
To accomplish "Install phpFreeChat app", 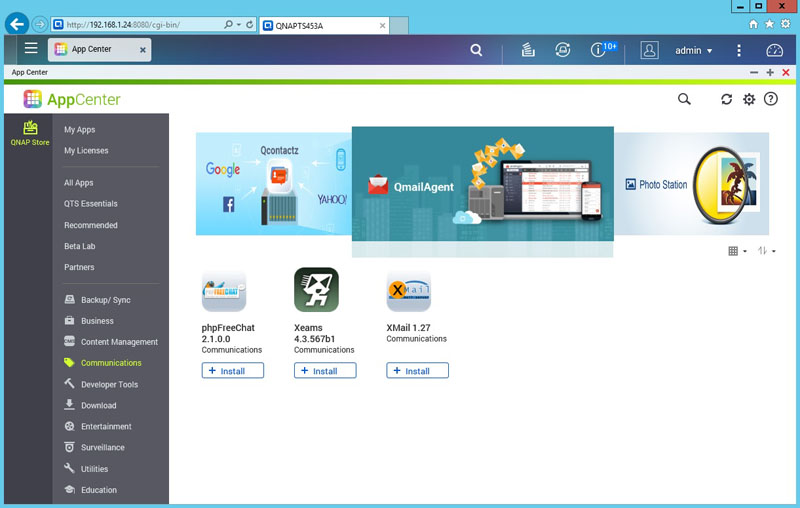I will (233, 371).
